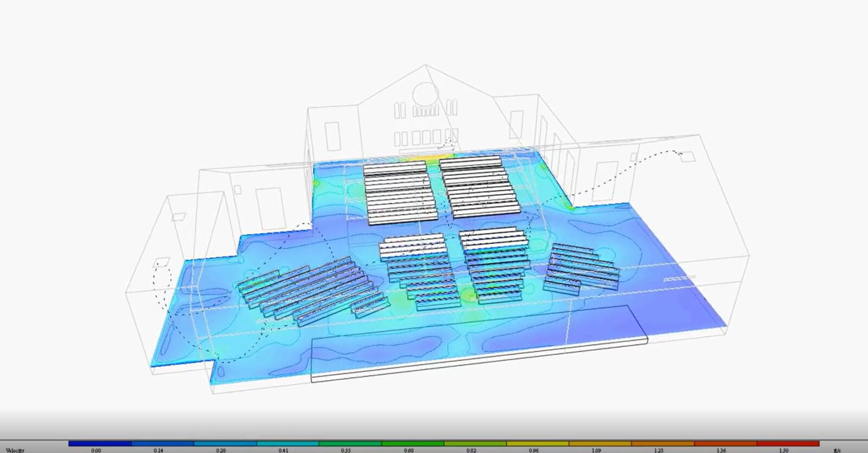Click the 0.55 green legend segment
Image resolution: width=868 pixels, height=453 pixels.
(x=350, y=444)
